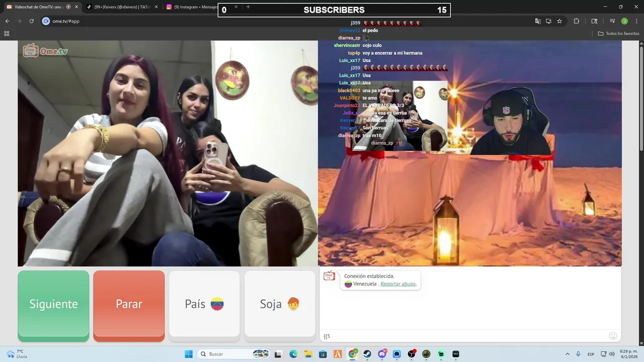Close the Videochat de OmeTV tab
644x362 pixels.
(x=76, y=7)
